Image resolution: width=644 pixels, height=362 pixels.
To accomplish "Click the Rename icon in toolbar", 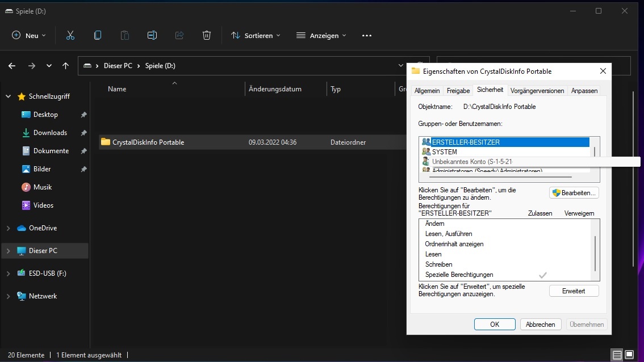I will (152, 35).
